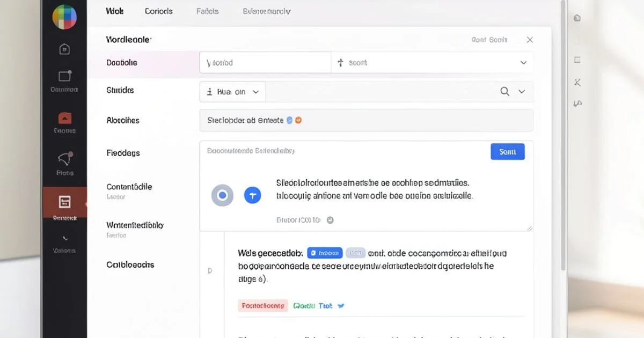
Task: Click the colorful palette logo atop the sidebar
Action: tap(64, 17)
